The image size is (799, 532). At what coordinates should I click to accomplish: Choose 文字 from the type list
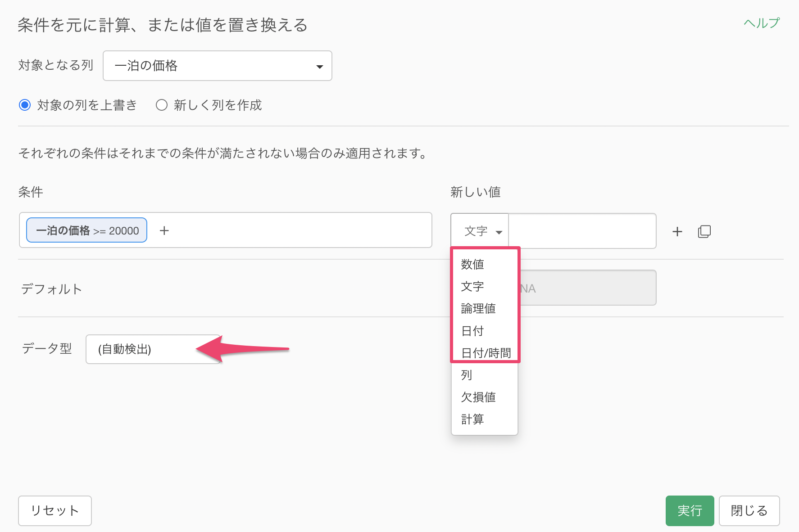tap(472, 286)
